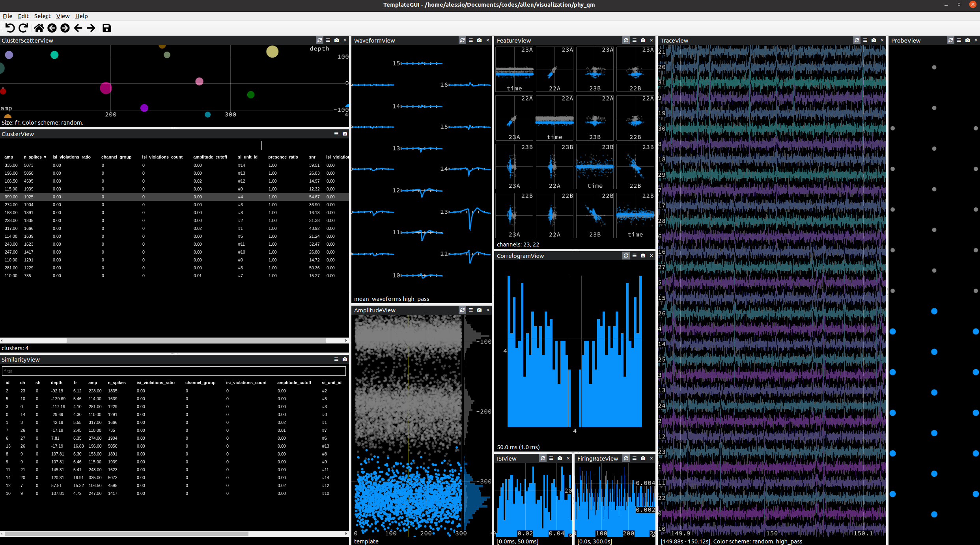Reset view with the home toolbar icon
The width and height of the screenshot is (980, 545).
[x=39, y=28]
